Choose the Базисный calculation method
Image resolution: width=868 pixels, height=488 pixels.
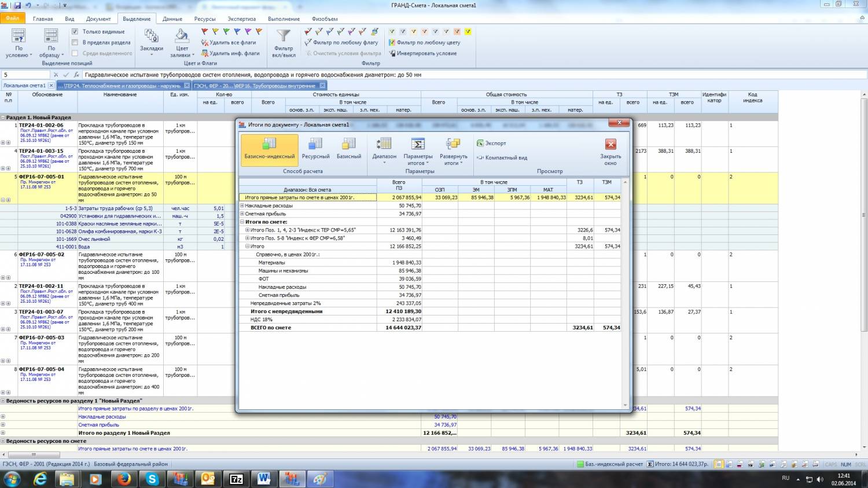(x=348, y=149)
